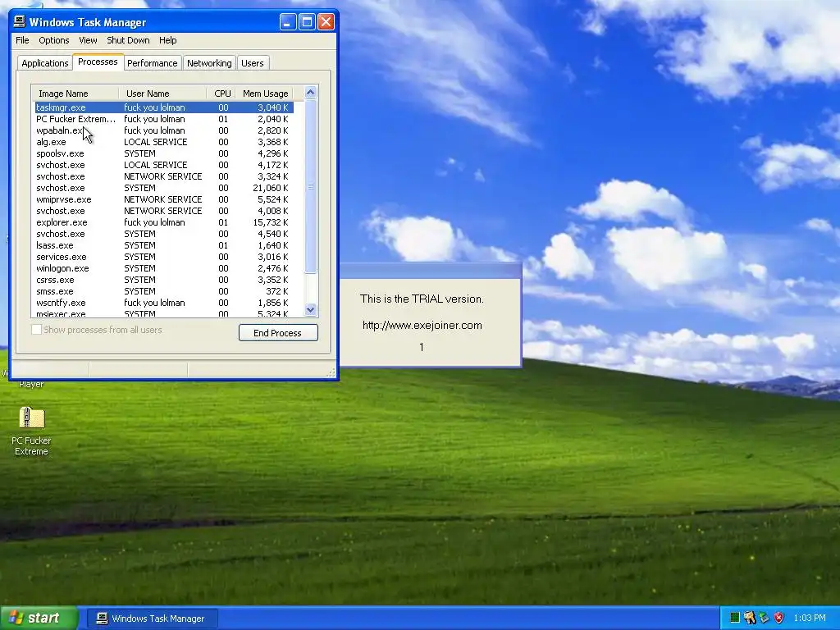The image size is (840, 630).
Task: Select the wmiprvse.exe process
Action: (164, 199)
